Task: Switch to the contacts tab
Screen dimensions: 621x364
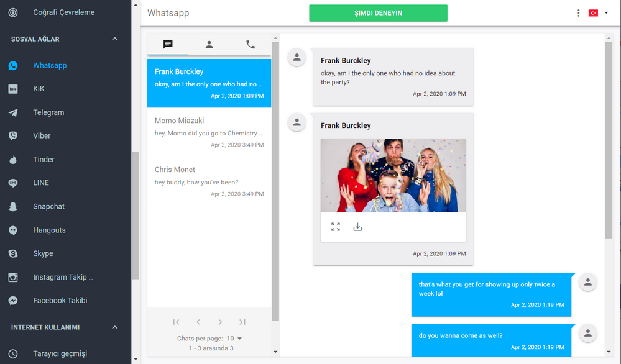Action: pos(209,44)
